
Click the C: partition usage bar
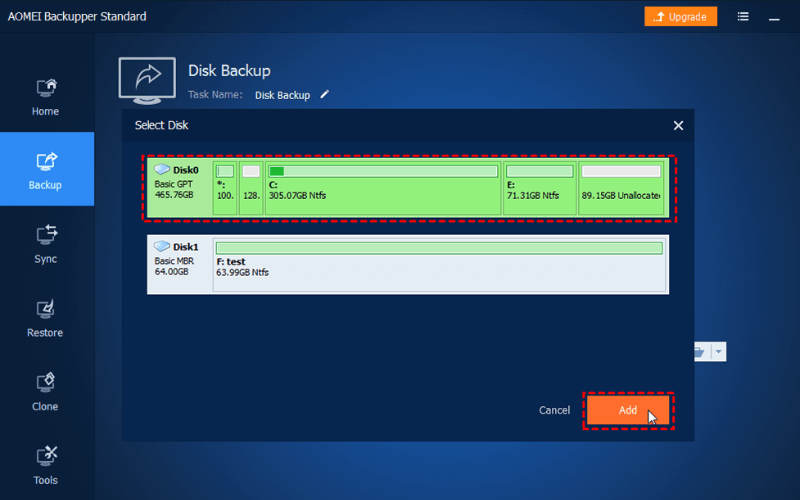click(383, 171)
